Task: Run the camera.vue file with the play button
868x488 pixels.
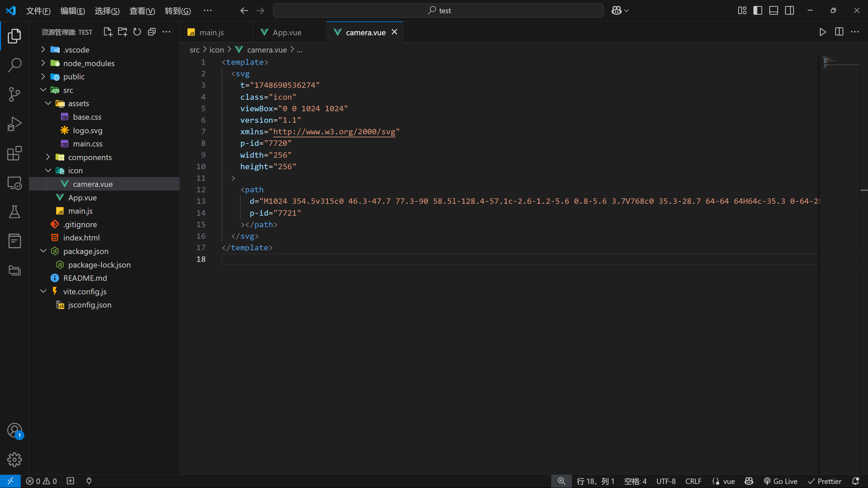Action: (x=822, y=32)
